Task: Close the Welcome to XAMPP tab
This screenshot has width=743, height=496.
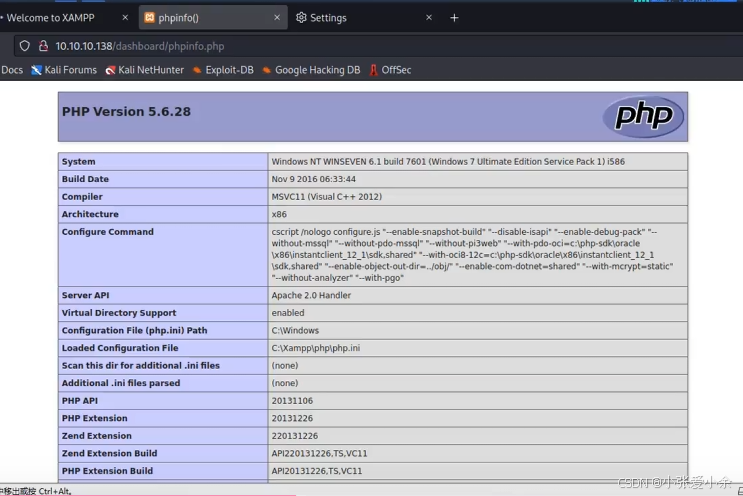Action: pyautogui.click(x=125, y=18)
